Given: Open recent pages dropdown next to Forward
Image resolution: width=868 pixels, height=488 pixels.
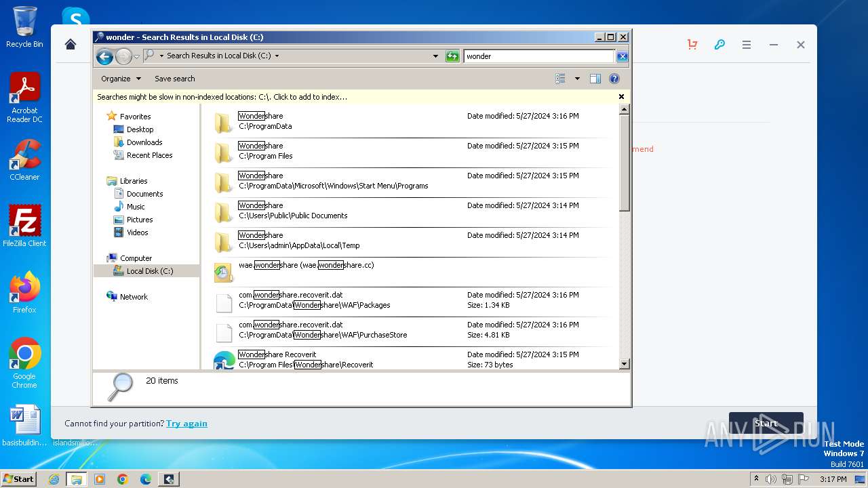Looking at the screenshot, I should click(136, 56).
